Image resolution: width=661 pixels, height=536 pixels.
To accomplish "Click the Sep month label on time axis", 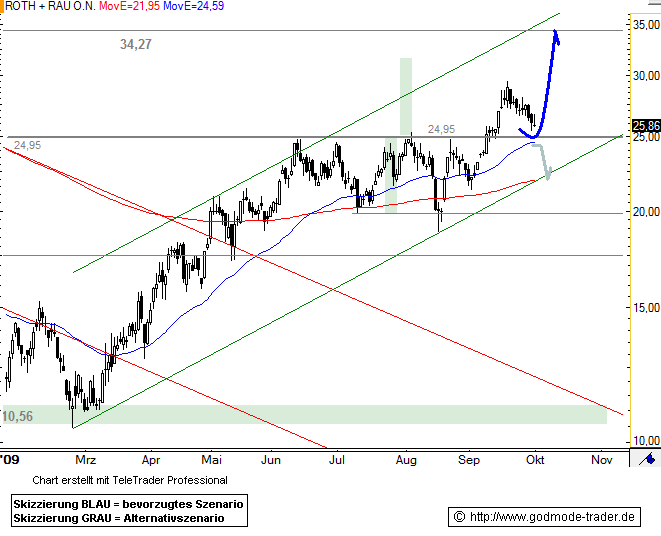I will click(x=469, y=460).
